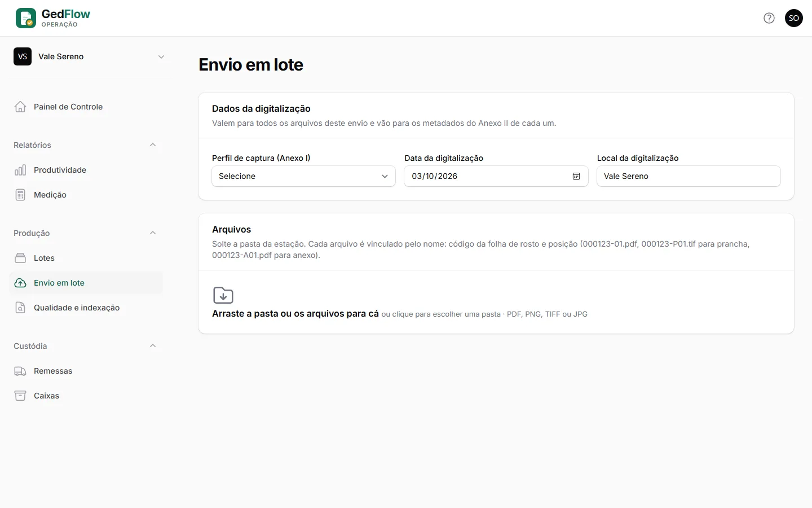
Task: Open the SO user avatar menu
Action: point(794,18)
